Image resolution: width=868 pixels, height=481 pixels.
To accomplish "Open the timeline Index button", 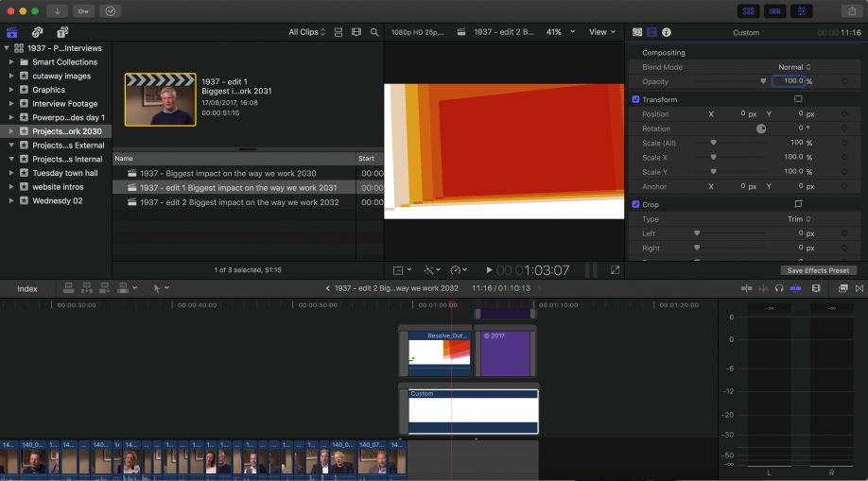I will tap(27, 288).
